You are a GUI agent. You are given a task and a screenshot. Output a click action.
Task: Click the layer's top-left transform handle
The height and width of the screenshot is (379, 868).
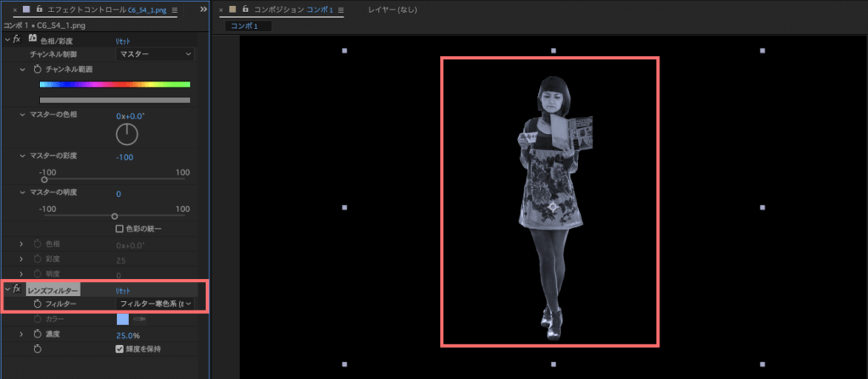pos(344,50)
